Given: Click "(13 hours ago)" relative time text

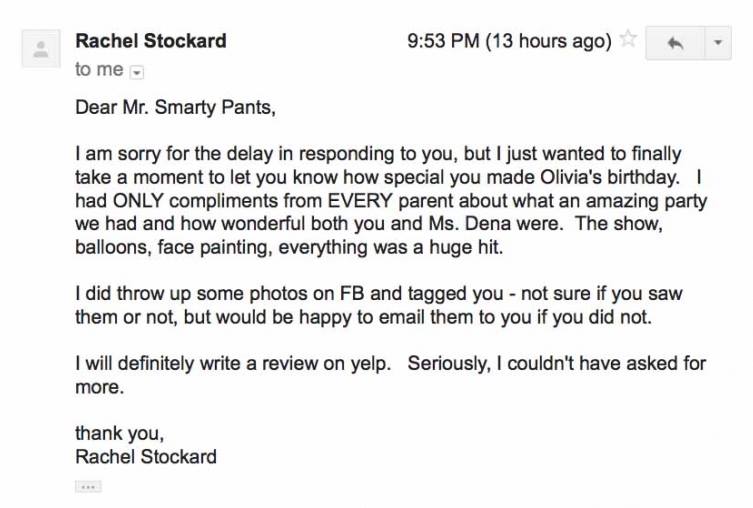Looking at the screenshot, I should click(x=547, y=41).
